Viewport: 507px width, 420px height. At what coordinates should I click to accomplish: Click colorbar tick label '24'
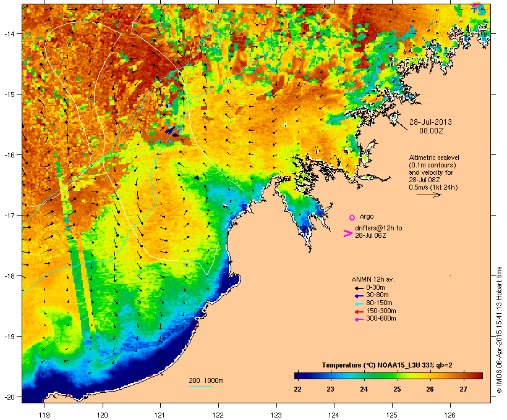tap(364, 389)
